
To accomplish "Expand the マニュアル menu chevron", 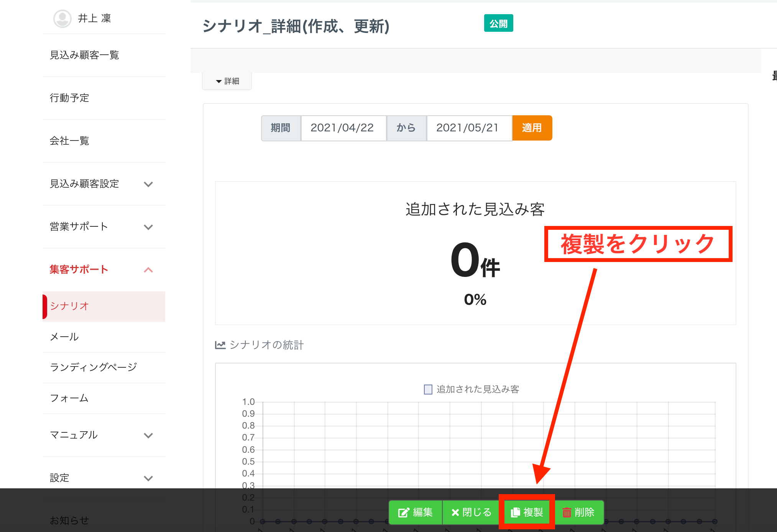I will pyautogui.click(x=148, y=435).
